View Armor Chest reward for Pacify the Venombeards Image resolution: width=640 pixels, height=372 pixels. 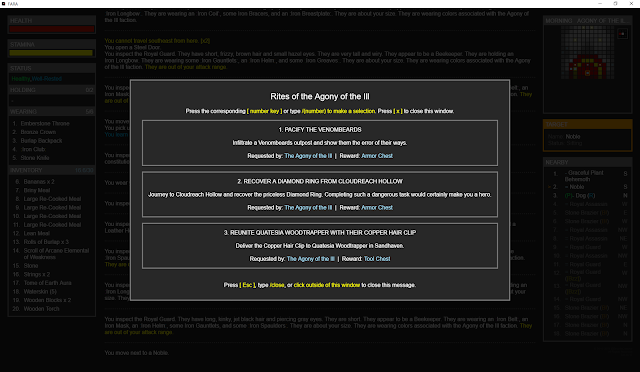pos(377,156)
